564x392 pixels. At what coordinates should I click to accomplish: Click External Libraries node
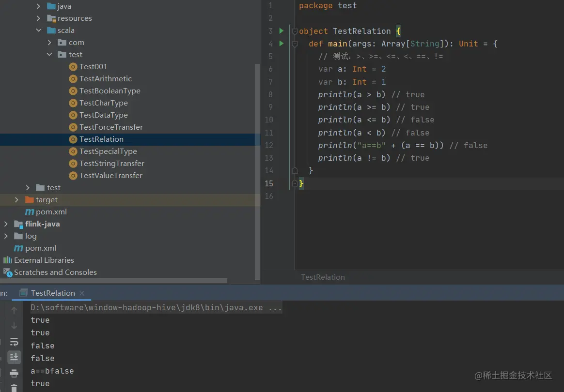(44, 260)
